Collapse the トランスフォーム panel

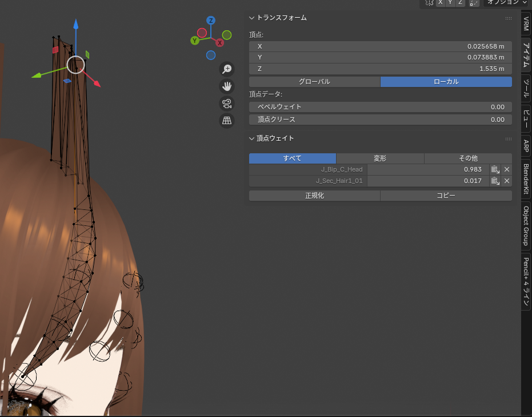pyautogui.click(x=252, y=18)
